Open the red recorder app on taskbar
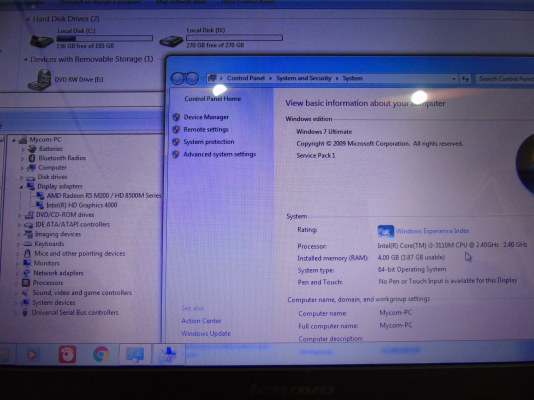This screenshot has width=534, height=400. click(x=67, y=354)
